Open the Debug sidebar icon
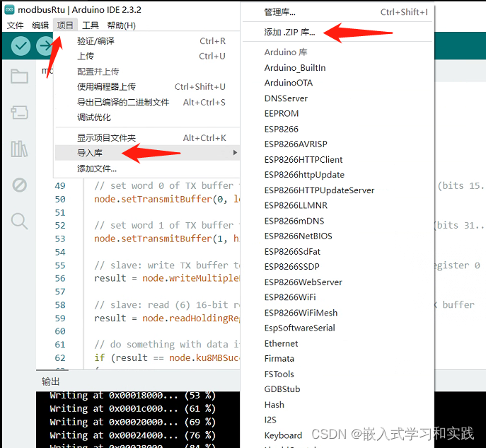The image size is (486, 448). click(19, 185)
